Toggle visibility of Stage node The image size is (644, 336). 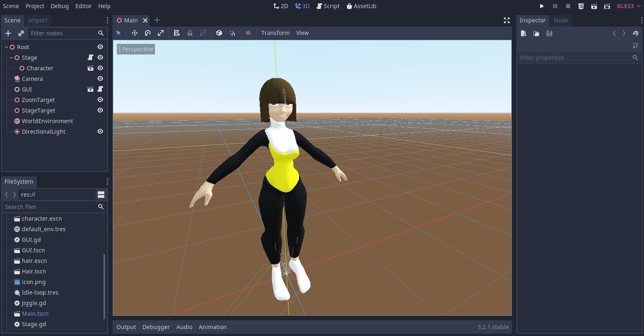(x=100, y=58)
